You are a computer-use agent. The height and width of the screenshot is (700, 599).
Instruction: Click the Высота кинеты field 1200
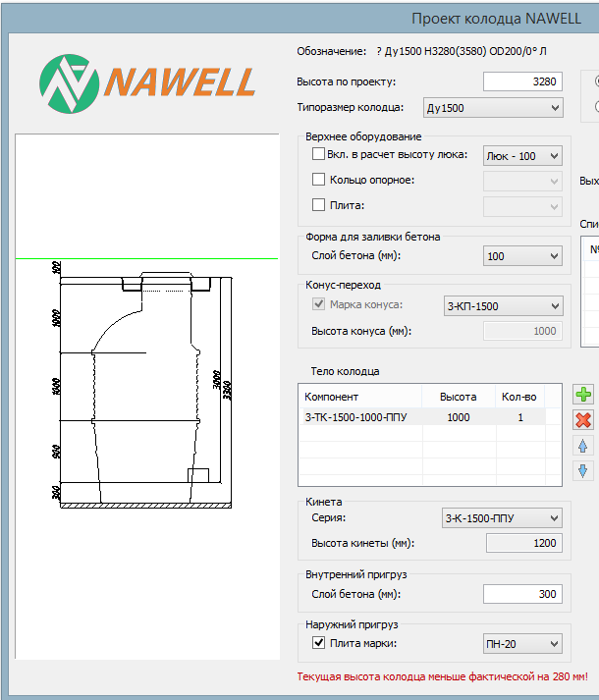pos(524,543)
